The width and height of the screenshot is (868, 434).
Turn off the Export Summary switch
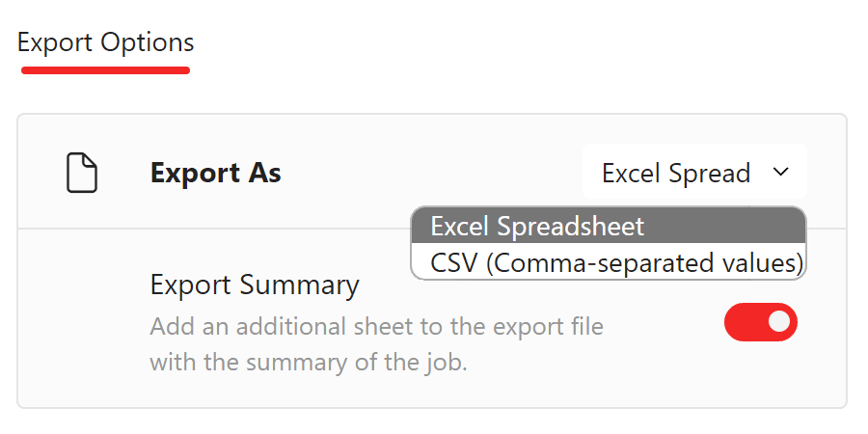coord(761,321)
